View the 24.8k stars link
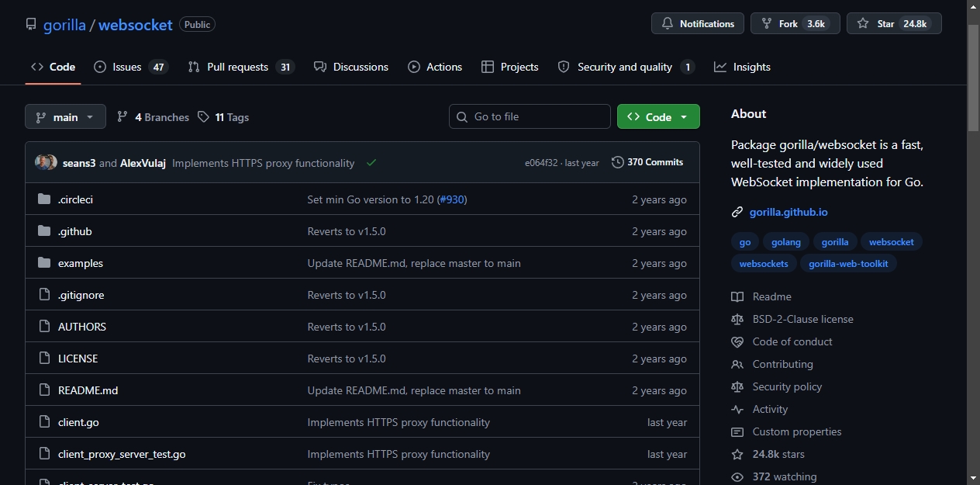980x485 pixels. [x=768, y=454]
